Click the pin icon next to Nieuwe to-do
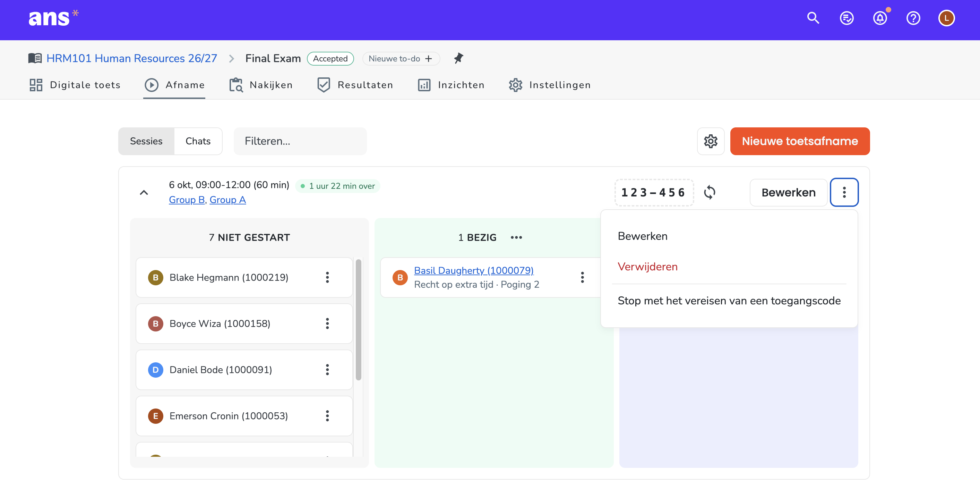 coord(458,58)
